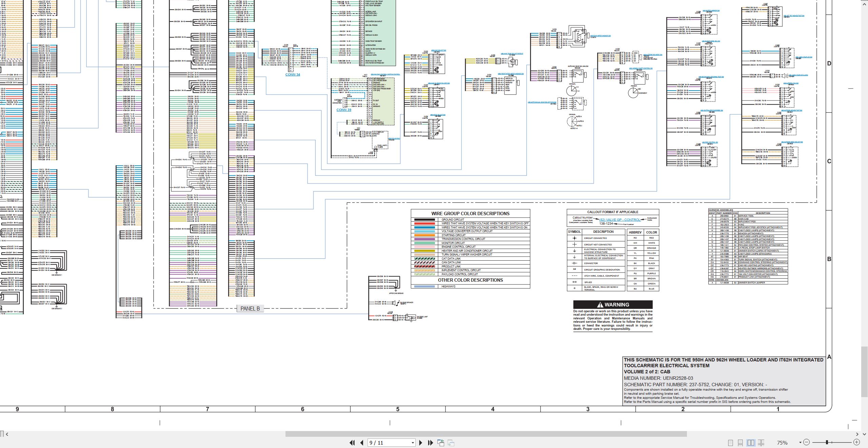Enable continuous scrolling page view
Viewport: 868px width, 448px height.
point(741,443)
